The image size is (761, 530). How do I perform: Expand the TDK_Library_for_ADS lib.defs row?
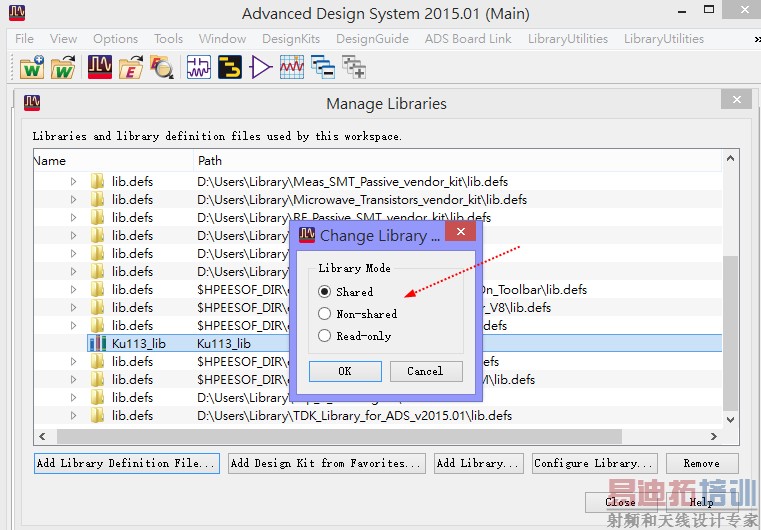tap(73, 415)
